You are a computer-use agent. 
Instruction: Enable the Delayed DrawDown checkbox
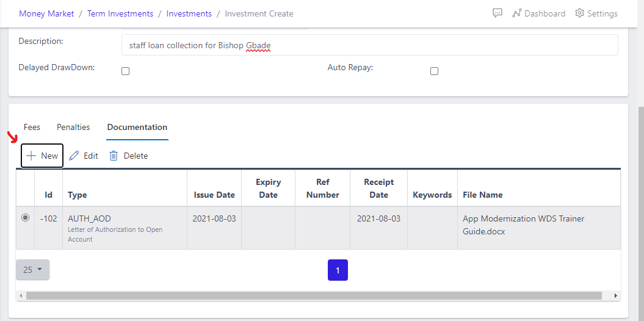(x=126, y=71)
